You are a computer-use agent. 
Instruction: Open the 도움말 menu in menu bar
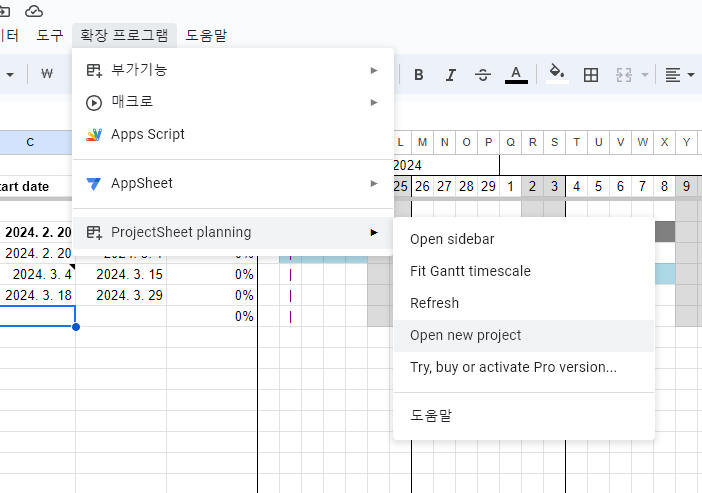(206, 35)
